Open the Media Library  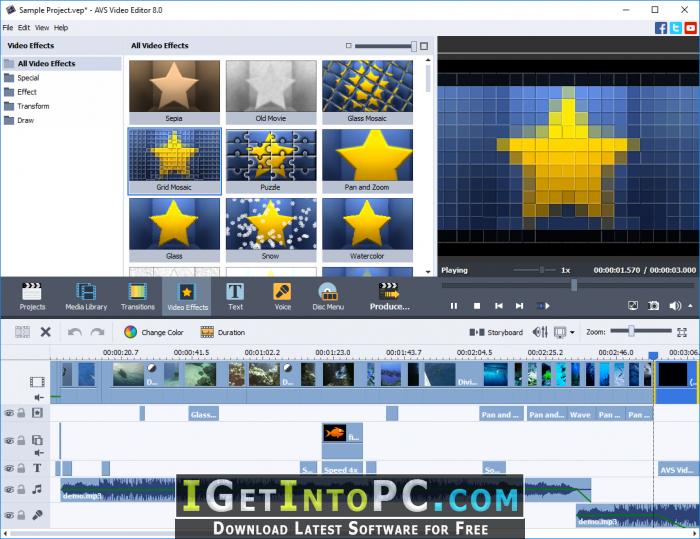point(86,297)
